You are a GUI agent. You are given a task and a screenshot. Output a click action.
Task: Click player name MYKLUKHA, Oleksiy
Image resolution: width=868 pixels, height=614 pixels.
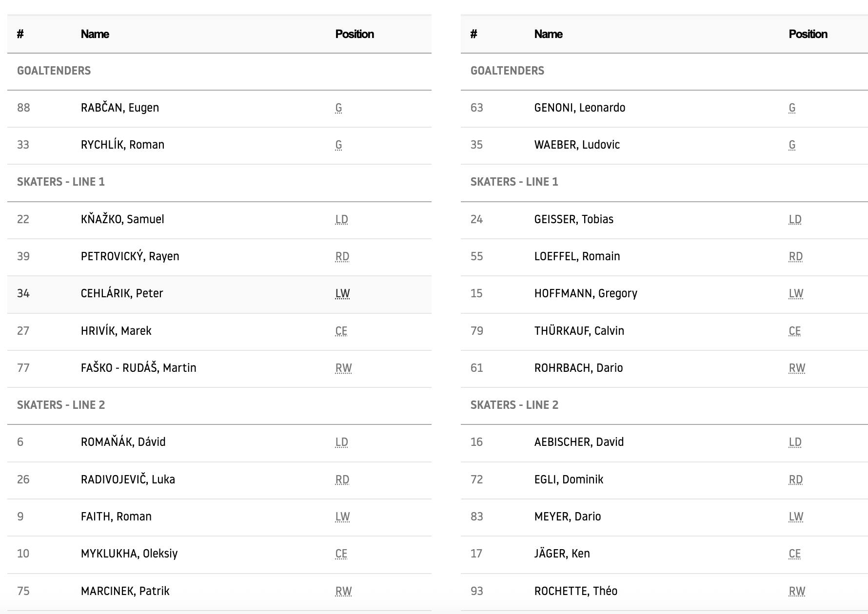pyautogui.click(x=129, y=554)
